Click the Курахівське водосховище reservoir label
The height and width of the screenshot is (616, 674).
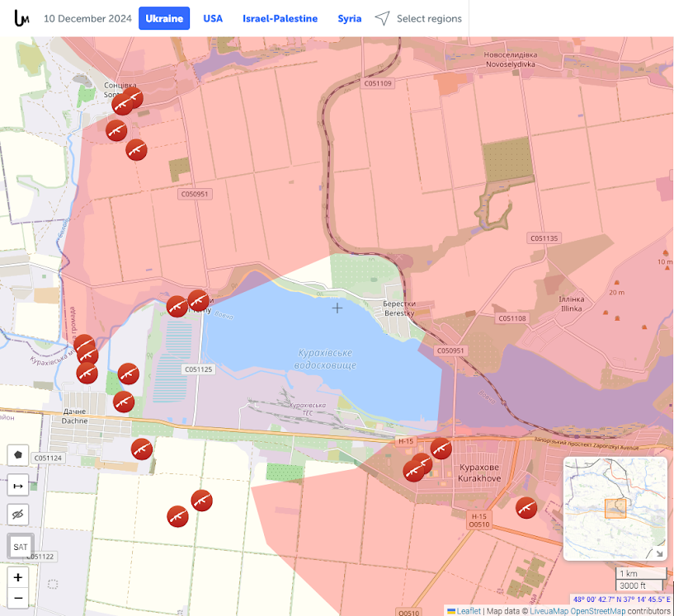(x=325, y=359)
